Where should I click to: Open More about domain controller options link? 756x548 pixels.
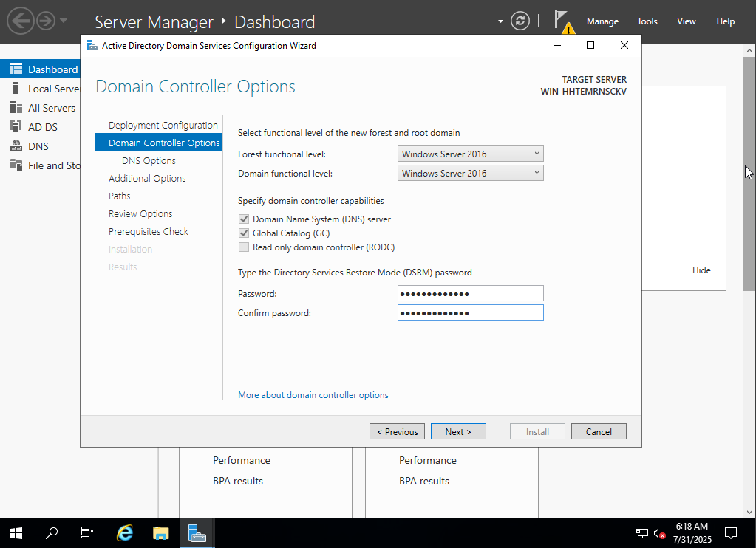313,395
